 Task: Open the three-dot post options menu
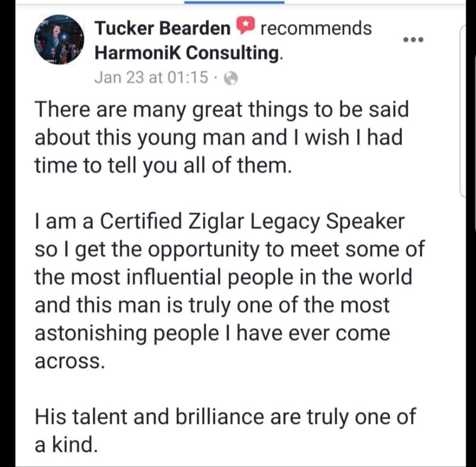coord(413,40)
